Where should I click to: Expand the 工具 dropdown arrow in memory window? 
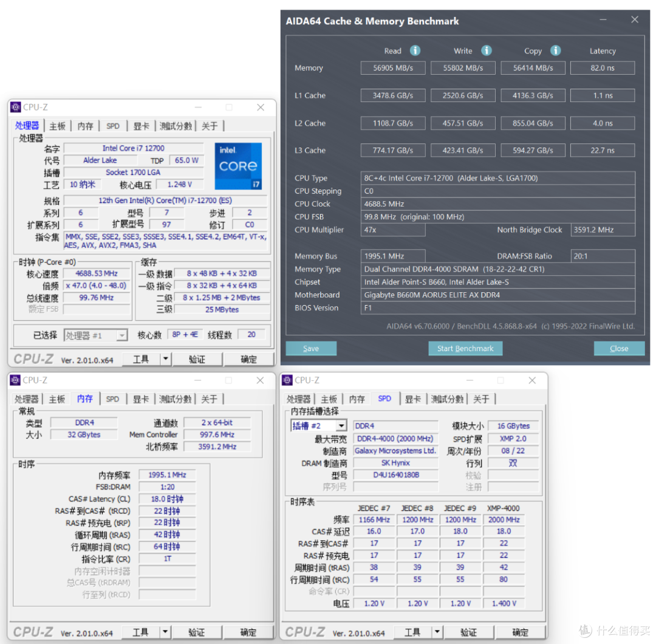click(165, 631)
